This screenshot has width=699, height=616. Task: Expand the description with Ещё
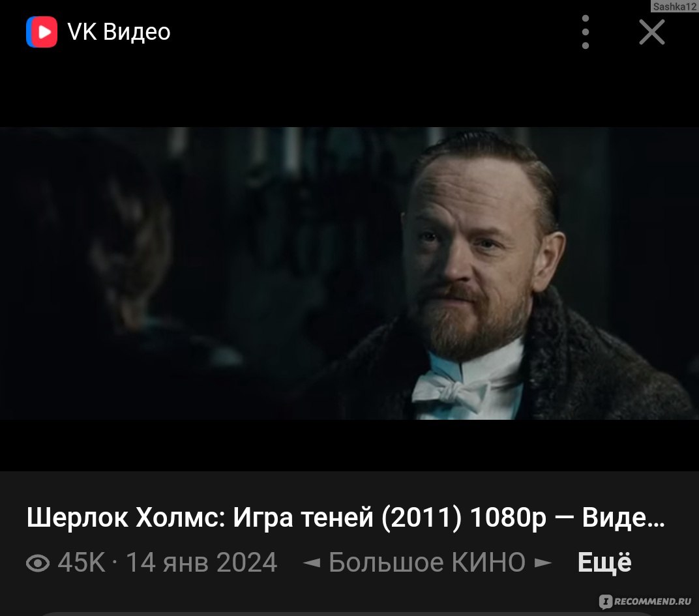(604, 562)
